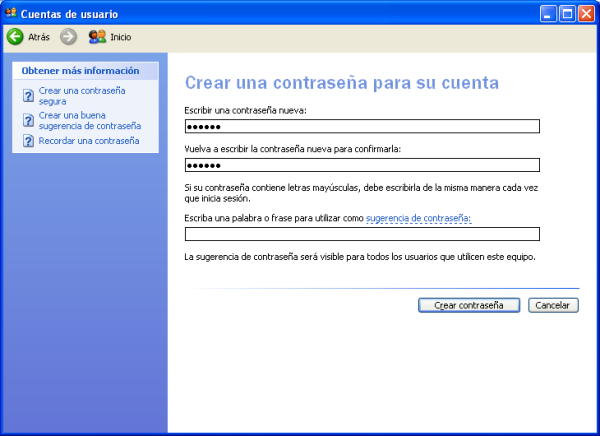Screen dimensions: 600x436
Task: Click the Inicio users icon in toolbar
Action: click(x=97, y=37)
